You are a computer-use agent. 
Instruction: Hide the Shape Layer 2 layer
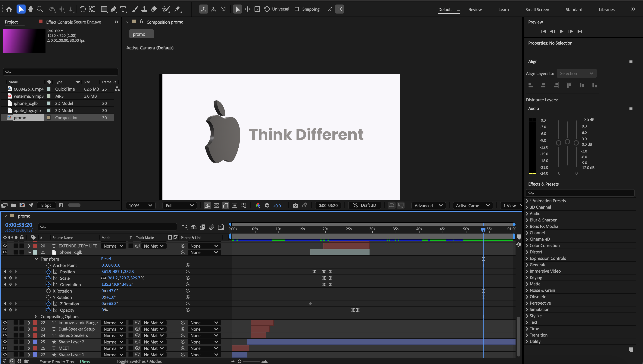pyautogui.click(x=5, y=342)
